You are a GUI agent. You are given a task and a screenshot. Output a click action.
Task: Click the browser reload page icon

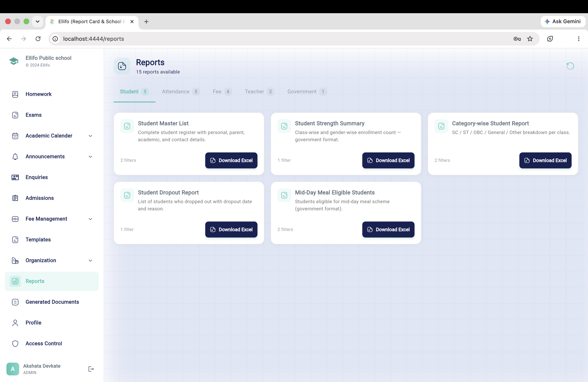[x=38, y=39]
